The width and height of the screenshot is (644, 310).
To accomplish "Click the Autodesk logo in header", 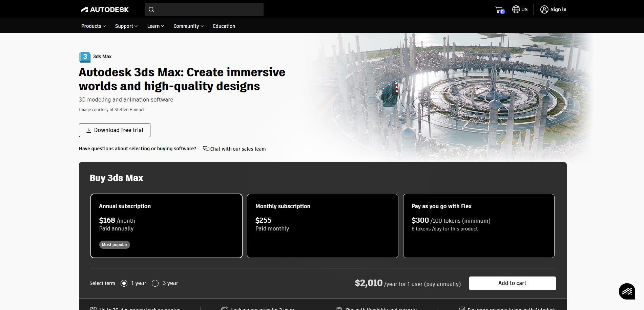I will coord(105,9).
